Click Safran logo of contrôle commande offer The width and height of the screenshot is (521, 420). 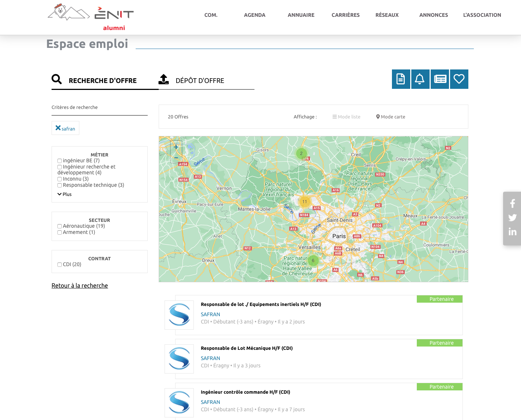coord(179,403)
